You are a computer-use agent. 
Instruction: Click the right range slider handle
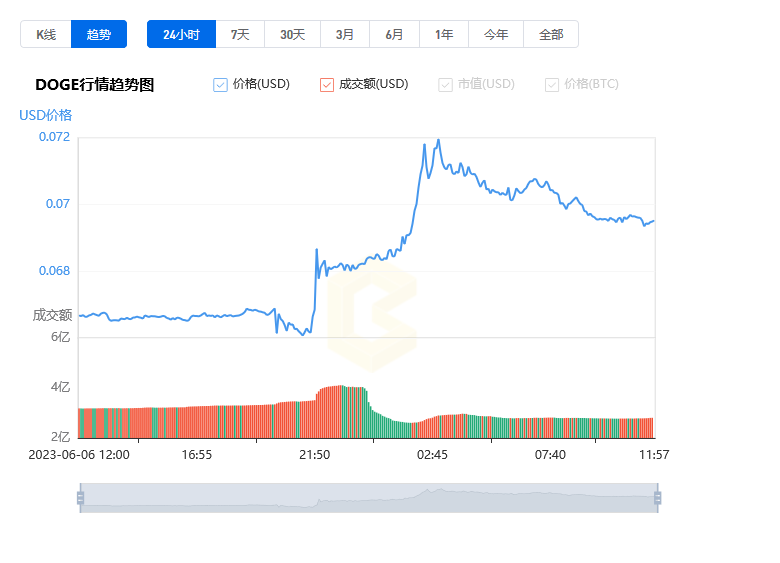tap(658, 497)
